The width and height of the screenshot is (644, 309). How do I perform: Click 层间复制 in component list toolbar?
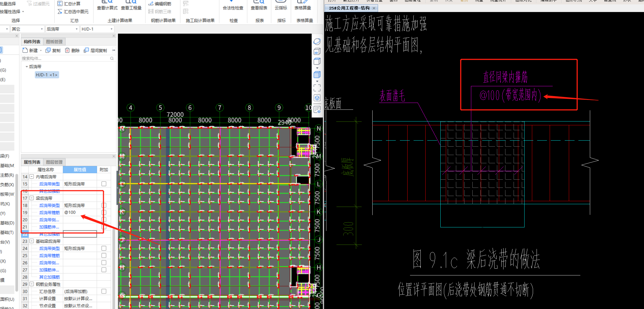(95, 50)
